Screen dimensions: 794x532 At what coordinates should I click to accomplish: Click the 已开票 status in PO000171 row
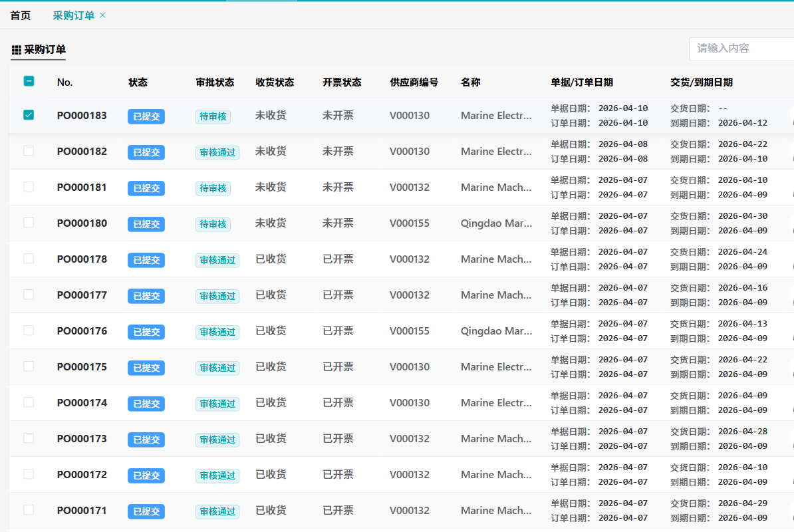click(x=338, y=511)
